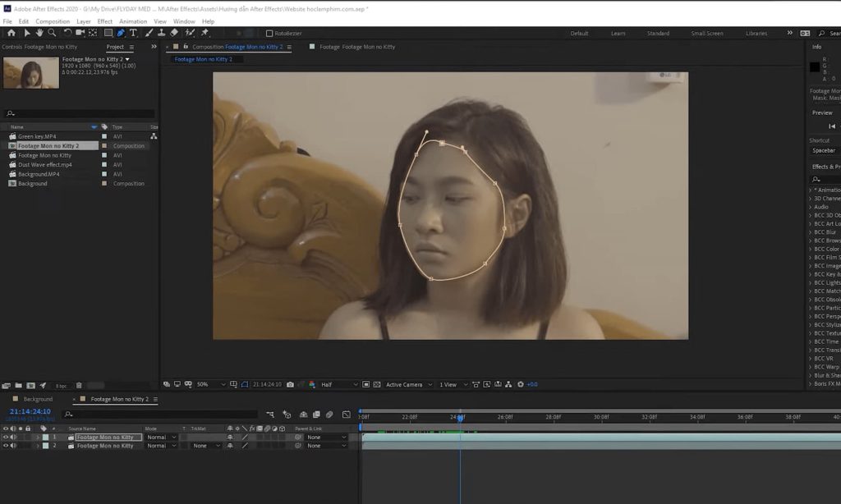Open the Active Camera view dropdown
841x504 pixels.
[408, 383]
